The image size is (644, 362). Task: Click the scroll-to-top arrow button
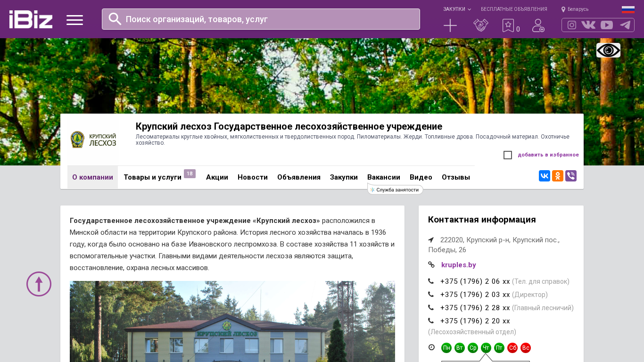(x=39, y=284)
